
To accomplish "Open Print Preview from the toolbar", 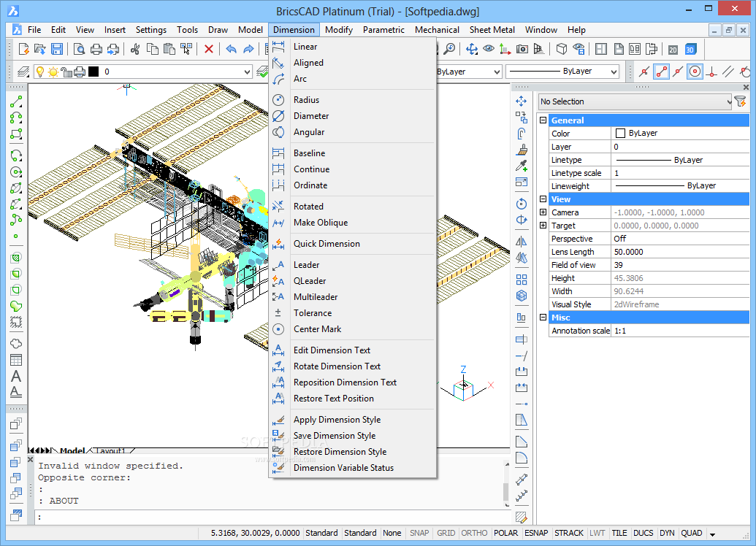I will (79, 49).
